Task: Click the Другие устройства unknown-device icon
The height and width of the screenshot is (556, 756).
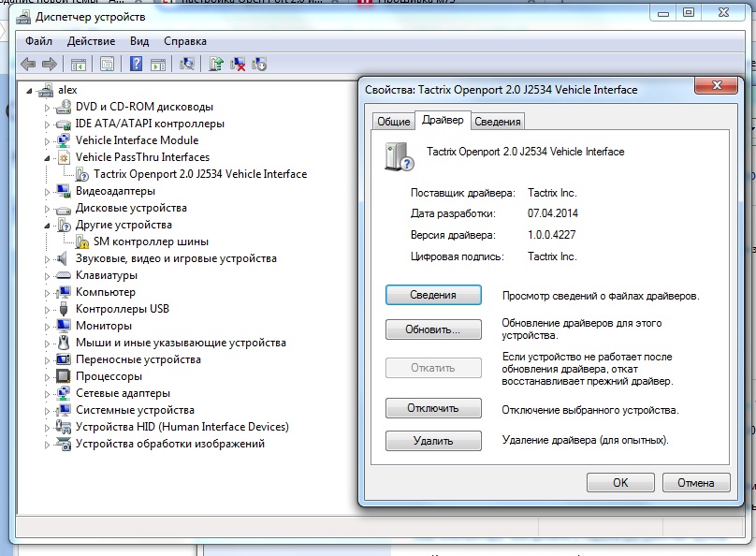Action: tap(64, 225)
